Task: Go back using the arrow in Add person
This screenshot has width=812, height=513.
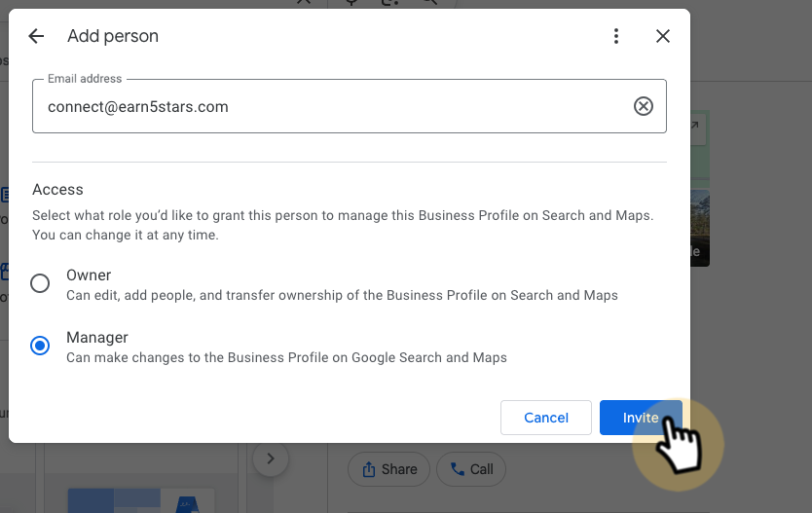Action: (x=36, y=36)
